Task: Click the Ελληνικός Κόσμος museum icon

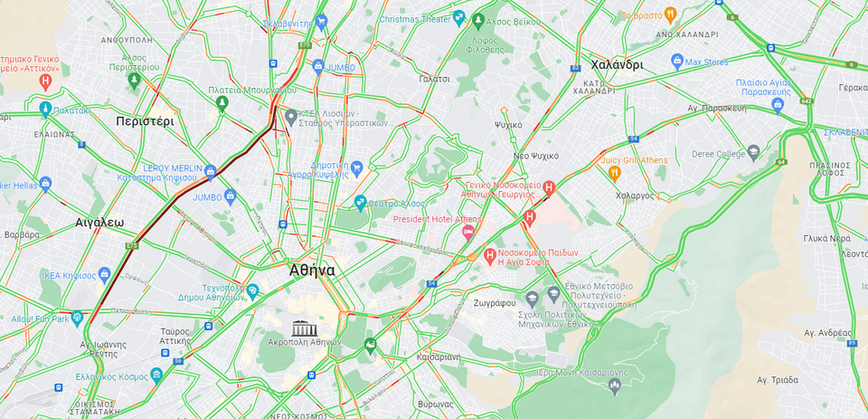Action: tap(156, 375)
